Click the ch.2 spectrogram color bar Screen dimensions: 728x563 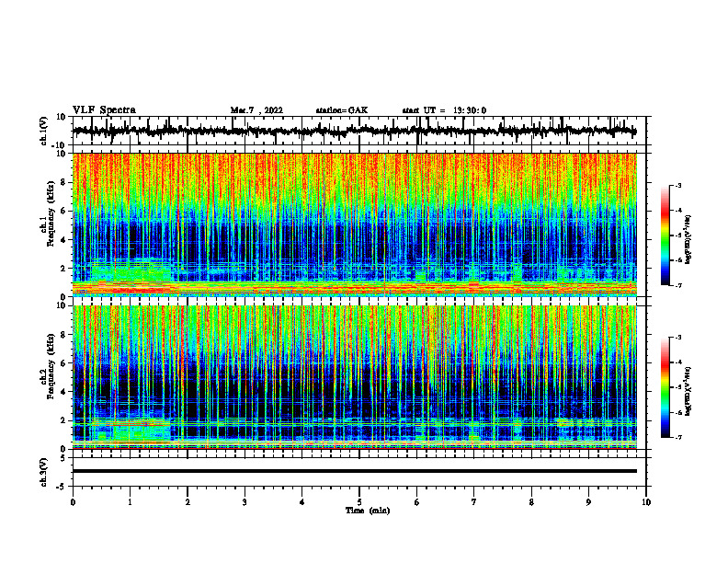665,387
